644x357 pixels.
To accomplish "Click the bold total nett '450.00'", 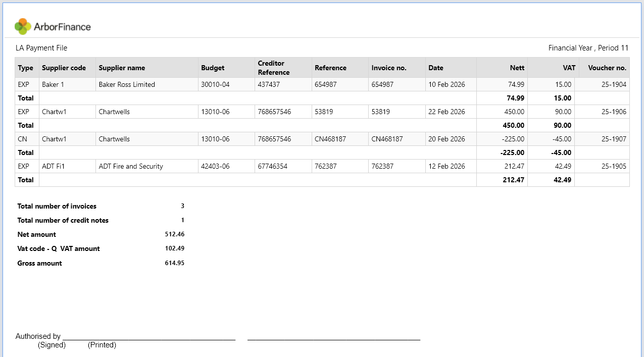I will tap(514, 125).
